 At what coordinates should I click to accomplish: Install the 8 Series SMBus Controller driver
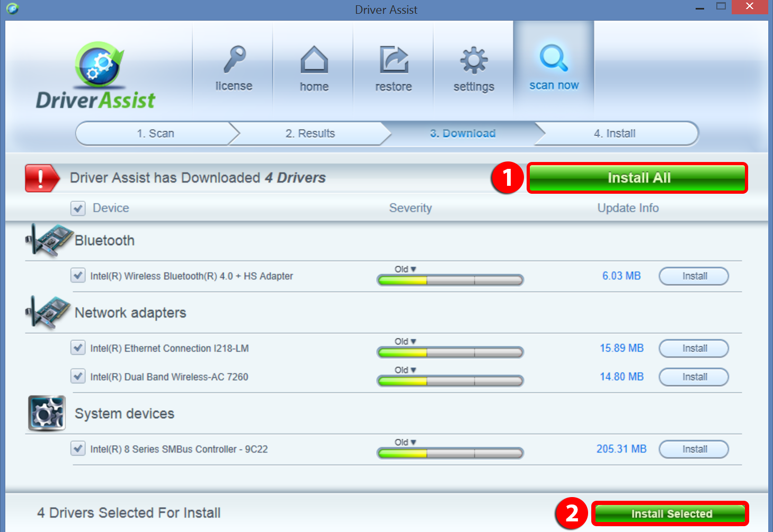[694, 449]
